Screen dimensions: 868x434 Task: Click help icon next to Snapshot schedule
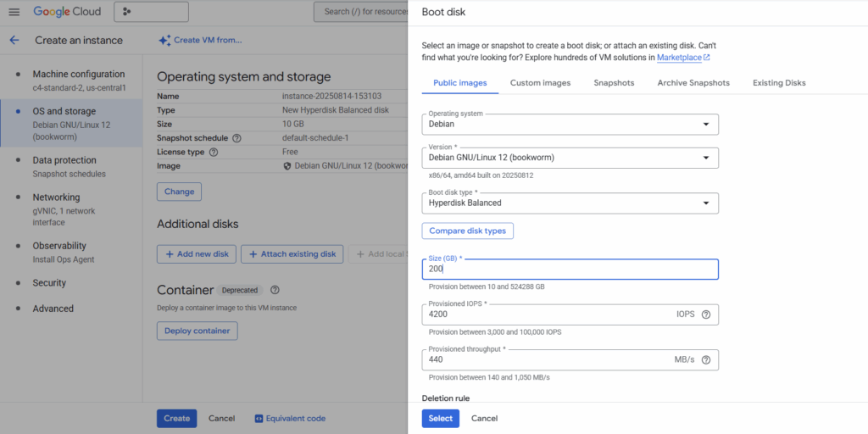pos(236,138)
